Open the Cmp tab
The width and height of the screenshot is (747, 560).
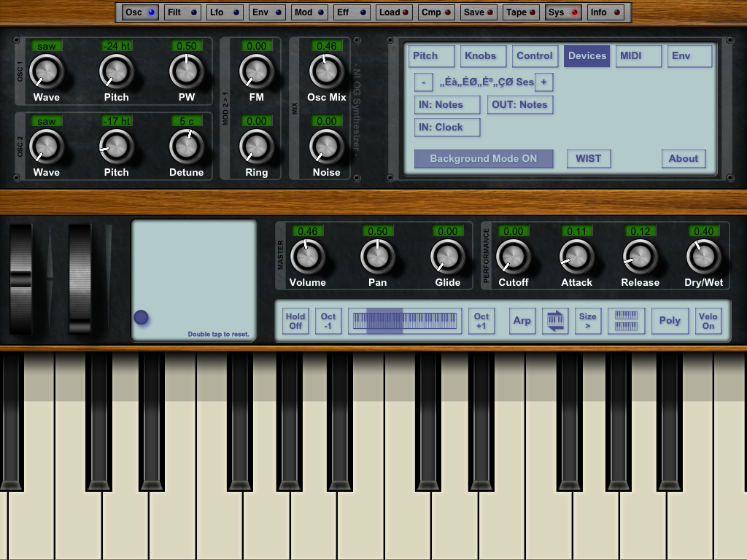click(436, 12)
